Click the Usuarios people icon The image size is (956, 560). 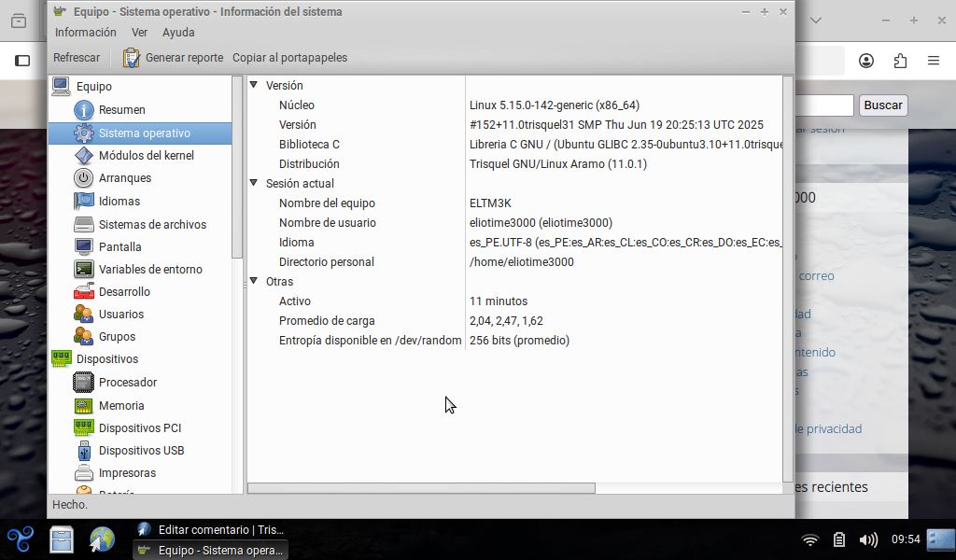point(83,314)
